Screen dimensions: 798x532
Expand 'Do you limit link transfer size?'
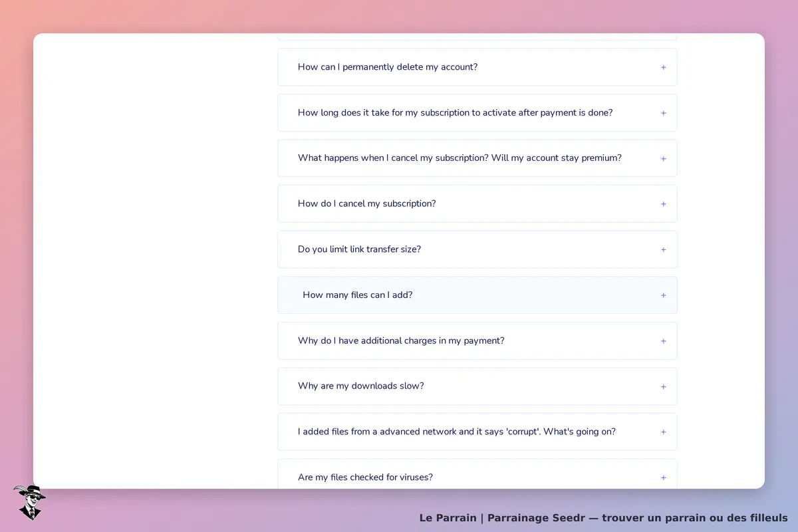click(477, 249)
